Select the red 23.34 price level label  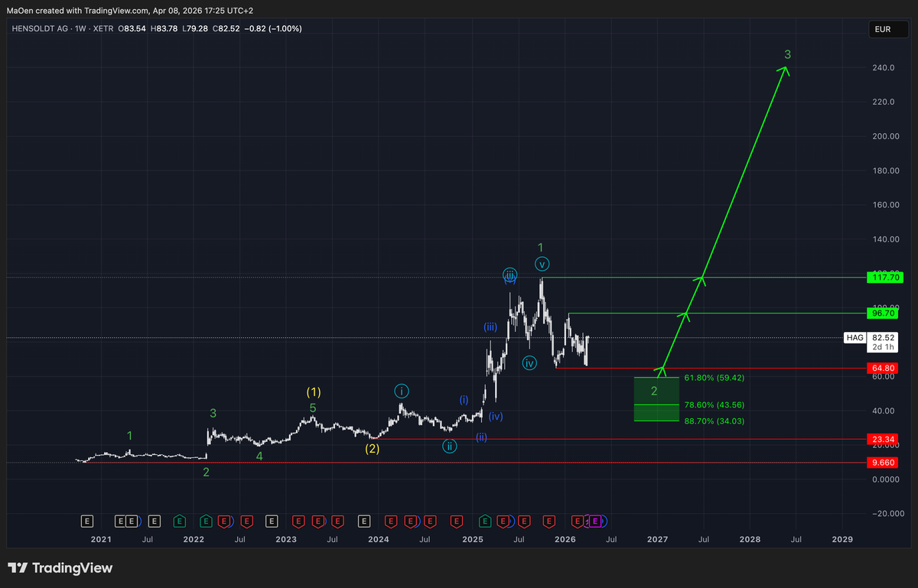(x=881, y=440)
